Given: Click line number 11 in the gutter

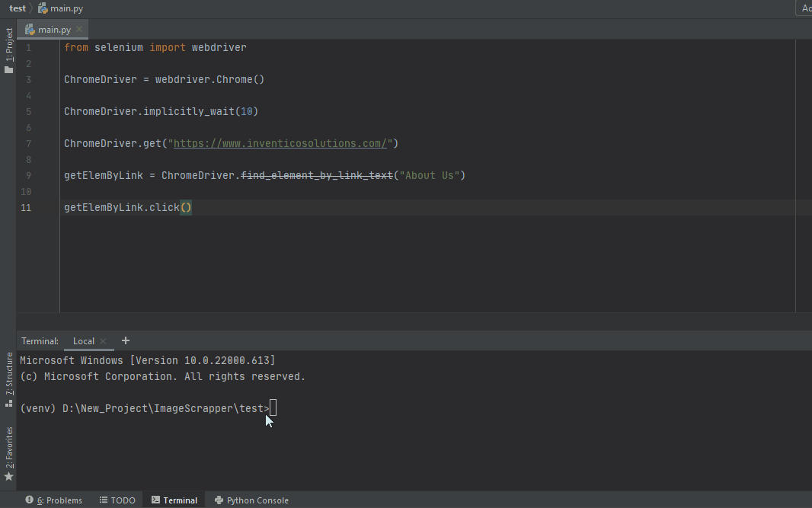Looking at the screenshot, I should tap(26, 208).
